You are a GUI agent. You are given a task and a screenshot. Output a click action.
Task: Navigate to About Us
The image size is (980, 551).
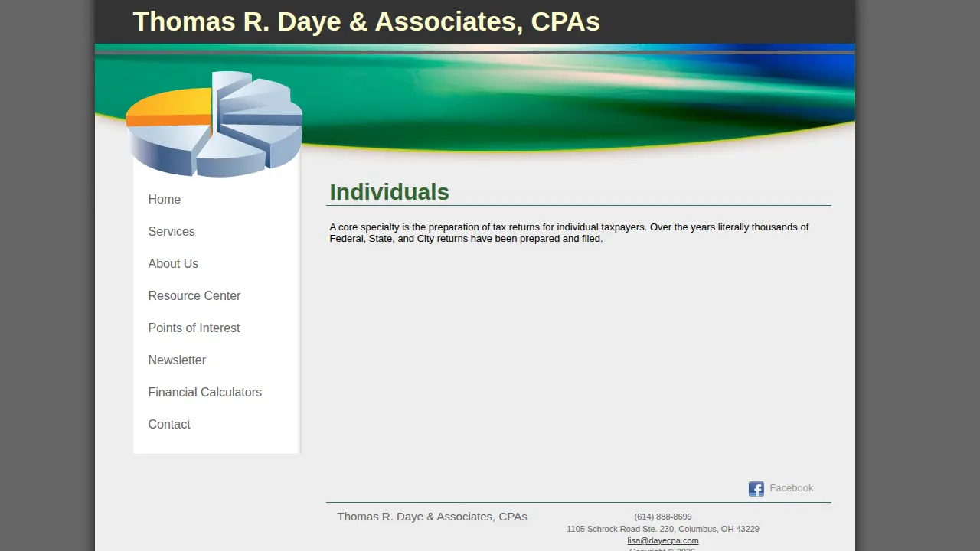pos(173,263)
